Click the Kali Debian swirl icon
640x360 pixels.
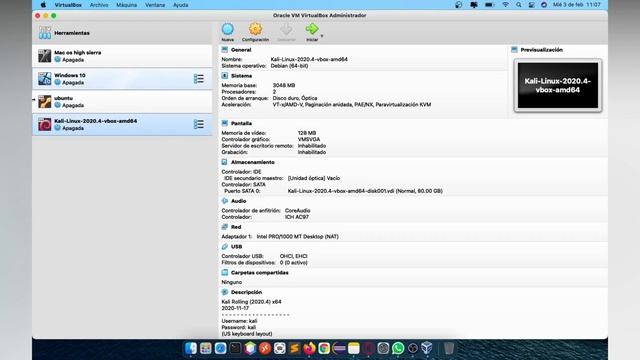tap(44, 124)
